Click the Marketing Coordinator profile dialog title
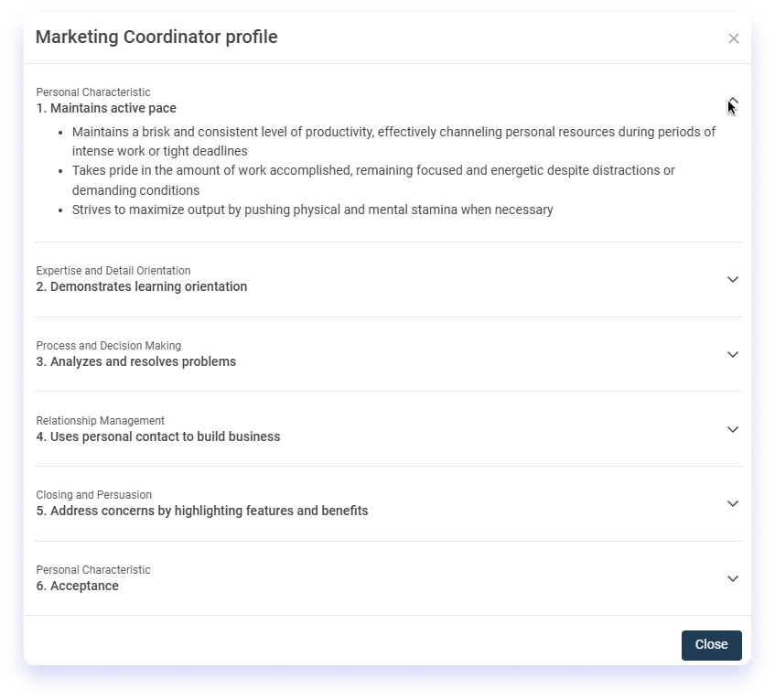Image resolution: width=775 pixels, height=700 pixels. 156,38
